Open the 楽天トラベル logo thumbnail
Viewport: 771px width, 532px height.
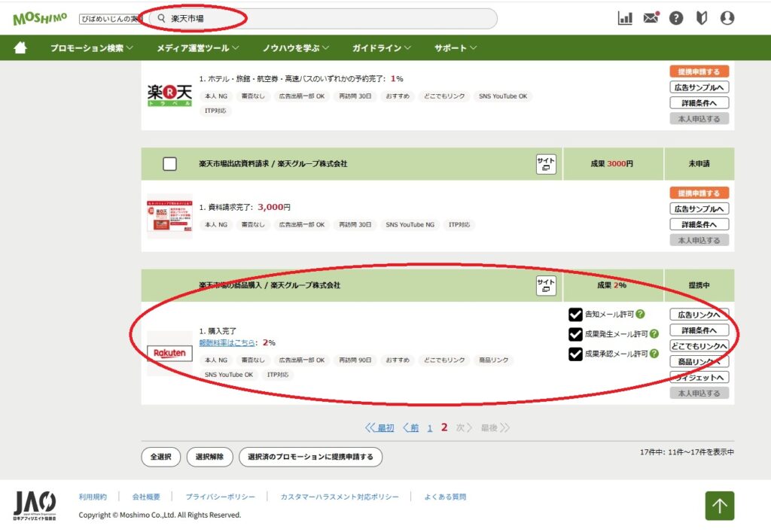pos(169,95)
